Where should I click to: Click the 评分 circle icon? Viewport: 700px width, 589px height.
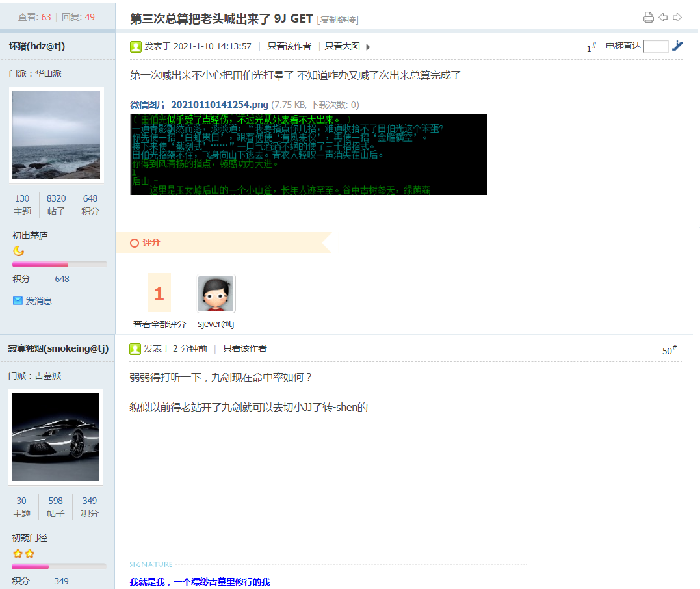click(135, 243)
